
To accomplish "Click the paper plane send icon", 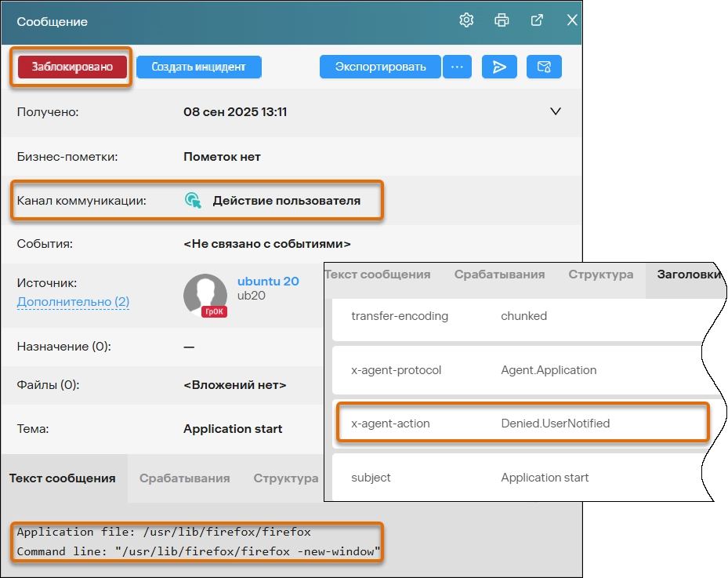I will click(499, 67).
